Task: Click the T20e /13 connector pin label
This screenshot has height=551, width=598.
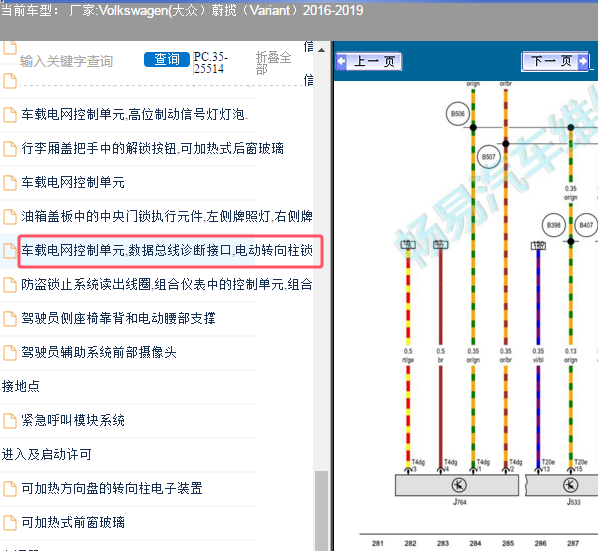Action: coord(548,465)
